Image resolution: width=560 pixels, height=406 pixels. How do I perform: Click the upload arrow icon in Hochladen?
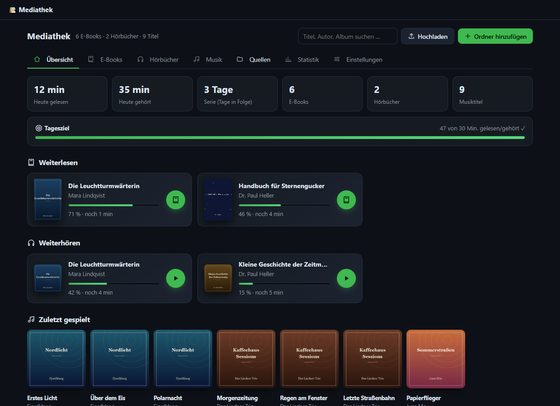click(x=411, y=36)
